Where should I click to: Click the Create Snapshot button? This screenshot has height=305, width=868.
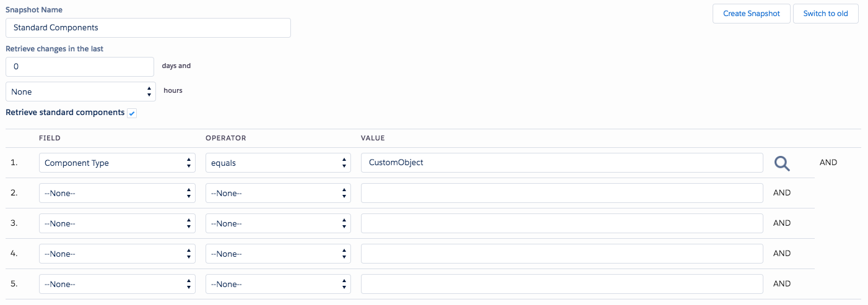click(x=752, y=14)
